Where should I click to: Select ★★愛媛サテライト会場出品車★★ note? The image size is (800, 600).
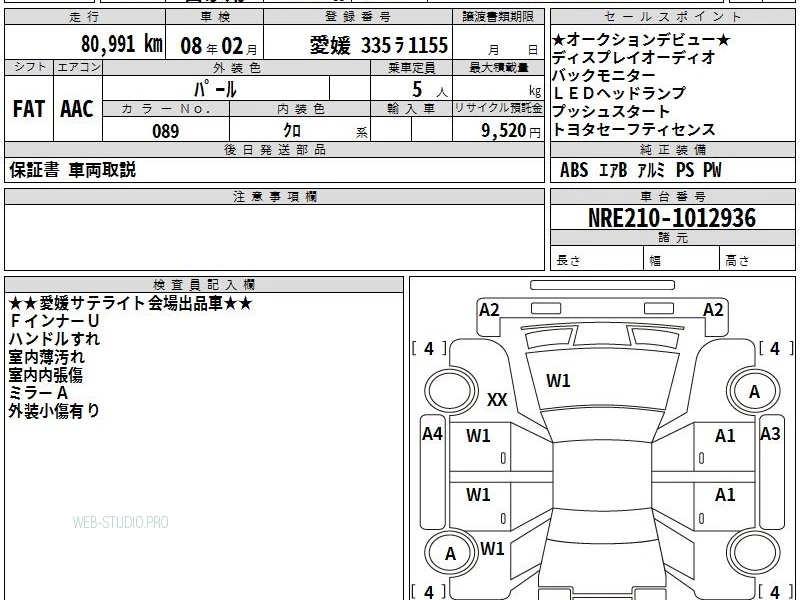[x=131, y=304]
